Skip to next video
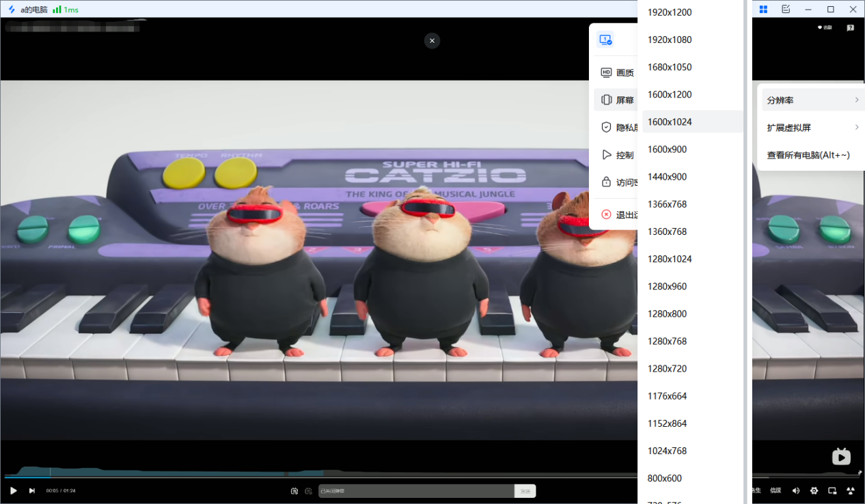Viewport: 865px width, 504px height. pyautogui.click(x=31, y=490)
